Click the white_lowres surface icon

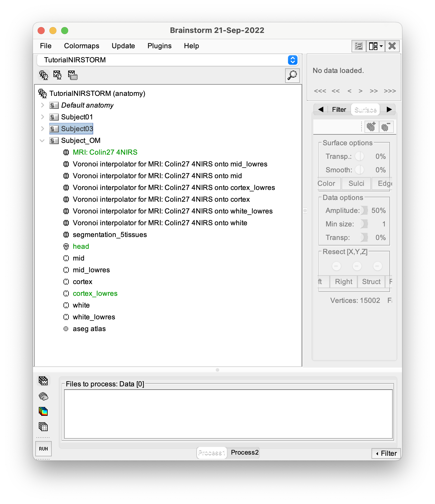point(66,317)
